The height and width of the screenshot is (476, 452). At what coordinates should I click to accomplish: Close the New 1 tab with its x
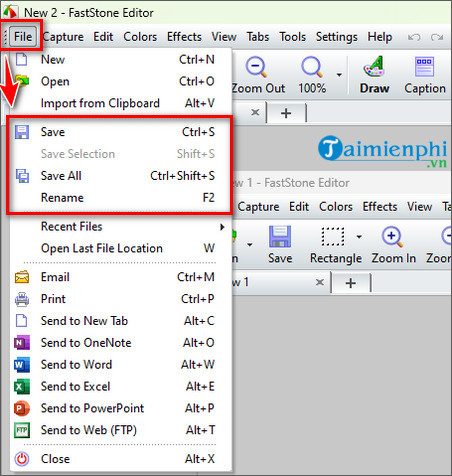[320, 282]
